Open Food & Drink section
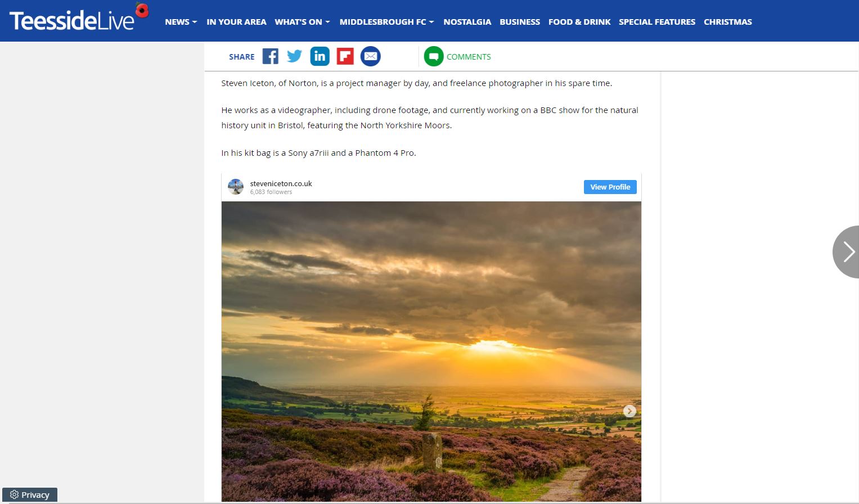 (579, 22)
